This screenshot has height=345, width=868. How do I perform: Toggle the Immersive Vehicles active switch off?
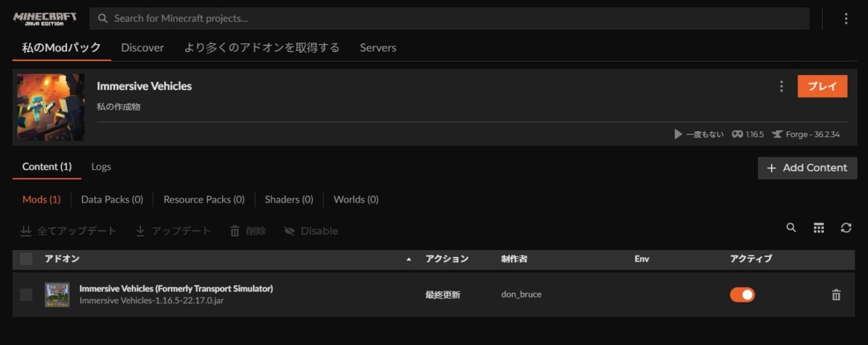coord(742,295)
